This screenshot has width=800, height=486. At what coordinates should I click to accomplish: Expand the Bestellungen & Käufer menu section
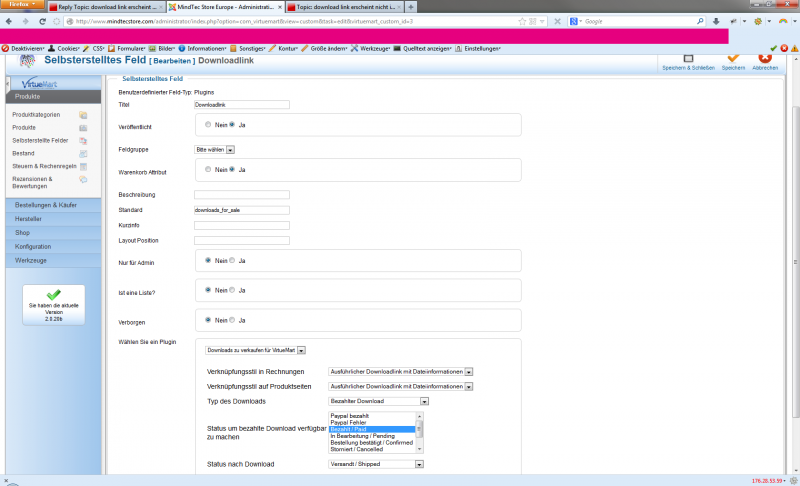50,205
